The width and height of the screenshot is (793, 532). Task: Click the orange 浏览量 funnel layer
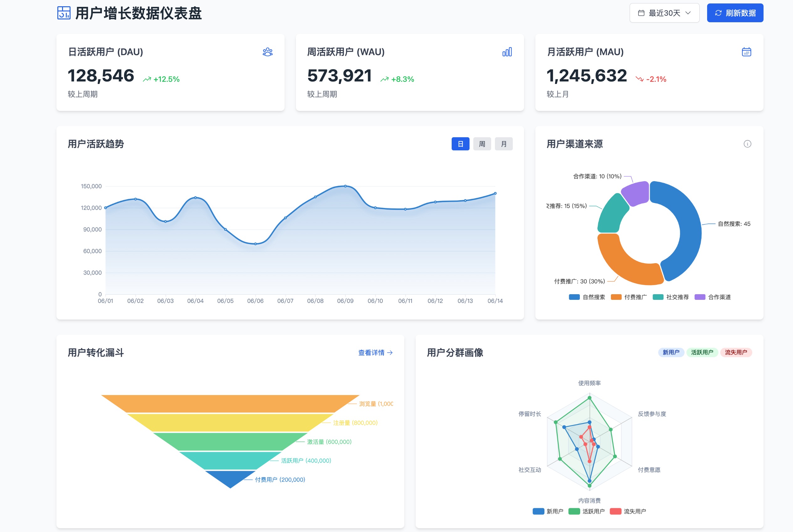click(x=230, y=404)
